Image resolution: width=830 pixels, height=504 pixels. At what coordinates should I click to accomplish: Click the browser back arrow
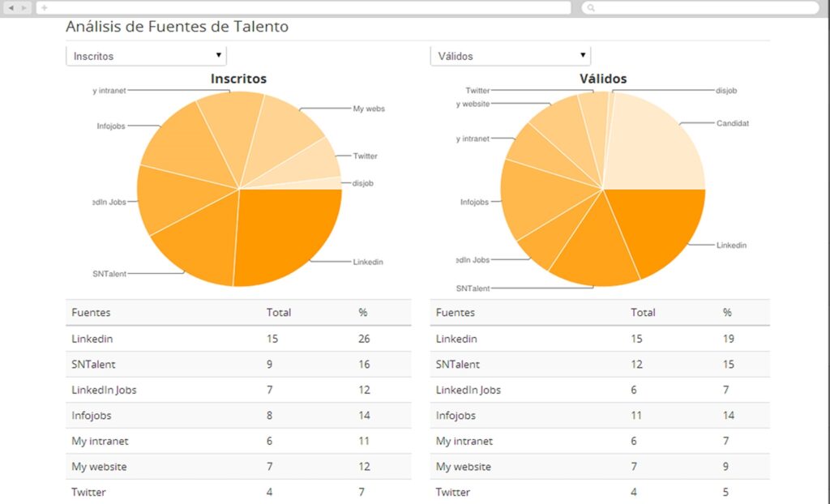(x=11, y=7)
